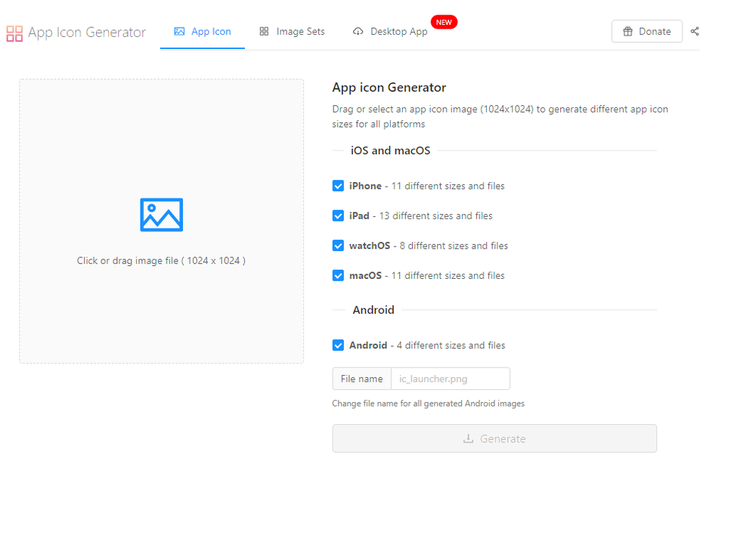Open sharing options via the share icon
Viewport: 756px width, 545px height.
pos(695,32)
